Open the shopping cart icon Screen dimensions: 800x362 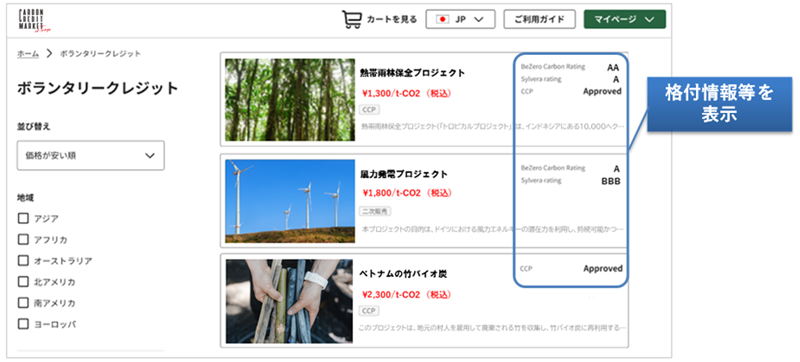point(351,19)
